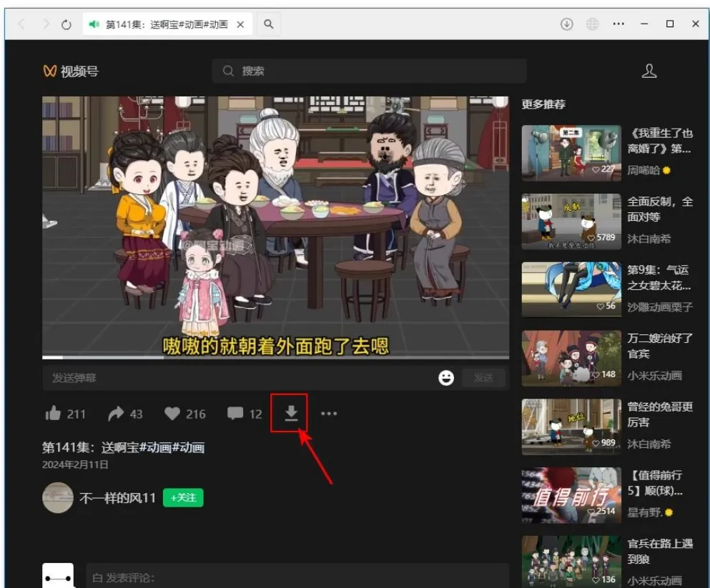Viewport: 710px width, 588px height.
Task: Click the video download icon
Action: coord(291,413)
